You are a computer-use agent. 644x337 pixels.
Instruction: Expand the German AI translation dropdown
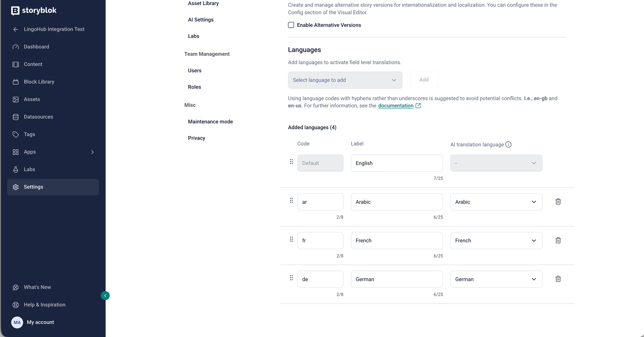(496, 279)
